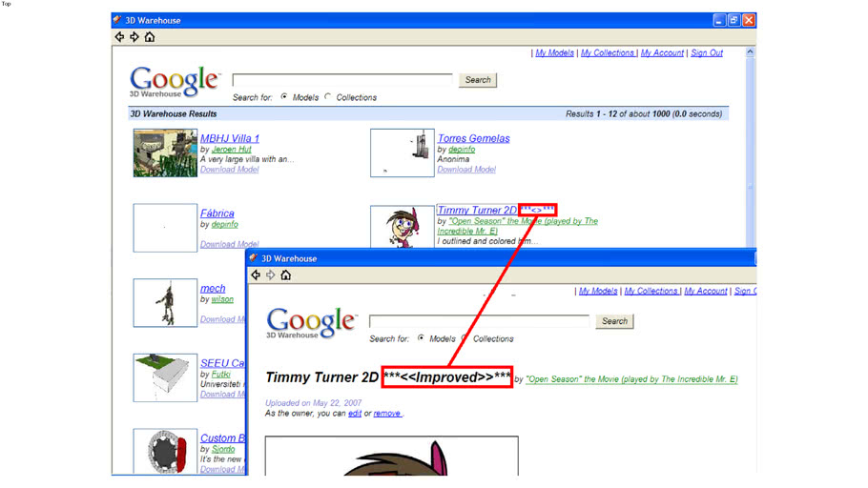Open My Collections in the rear window's top links
Screen dimensions: 868x488
608,53
